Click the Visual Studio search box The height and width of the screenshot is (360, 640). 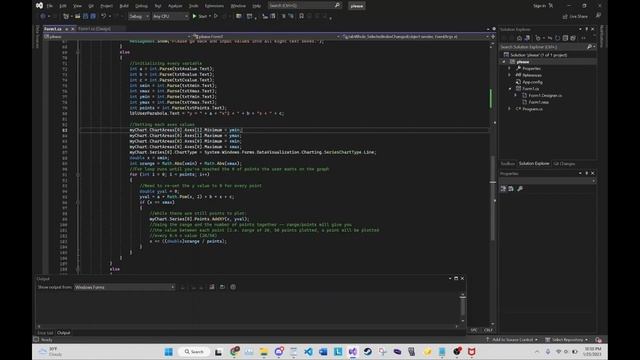click(304, 6)
